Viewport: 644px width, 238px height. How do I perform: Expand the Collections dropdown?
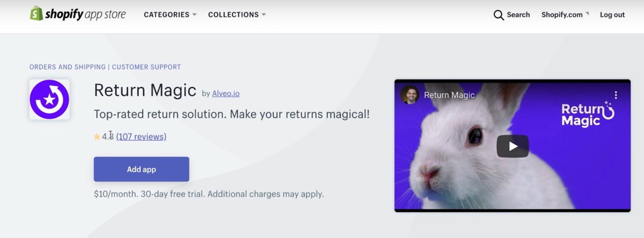click(x=237, y=14)
